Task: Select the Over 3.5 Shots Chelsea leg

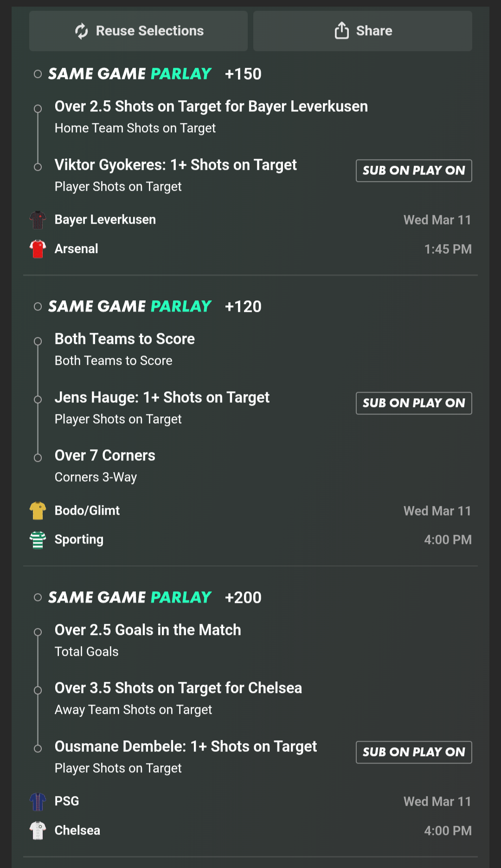Action: tap(178, 688)
